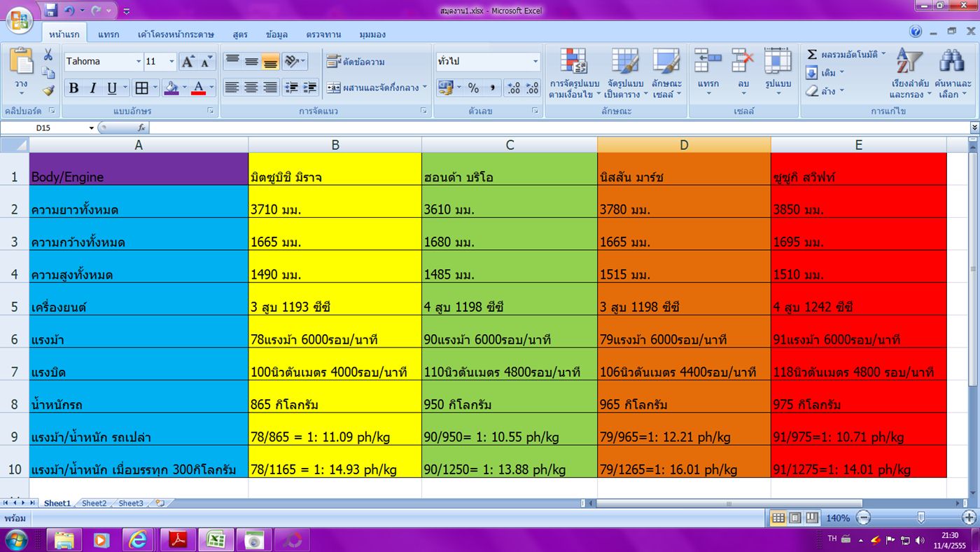Click the Paste clipboard icon
The image size is (980, 552).
pyautogui.click(x=21, y=62)
